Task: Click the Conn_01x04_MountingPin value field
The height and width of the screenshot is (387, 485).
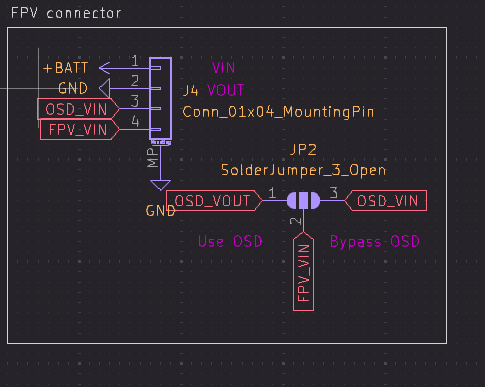Action: click(278, 112)
